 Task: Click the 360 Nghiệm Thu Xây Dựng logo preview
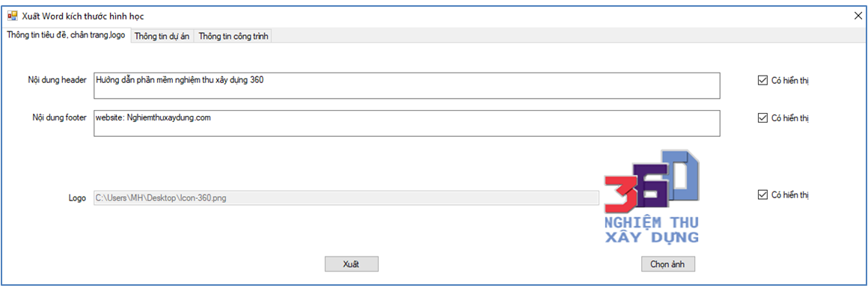click(652, 197)
